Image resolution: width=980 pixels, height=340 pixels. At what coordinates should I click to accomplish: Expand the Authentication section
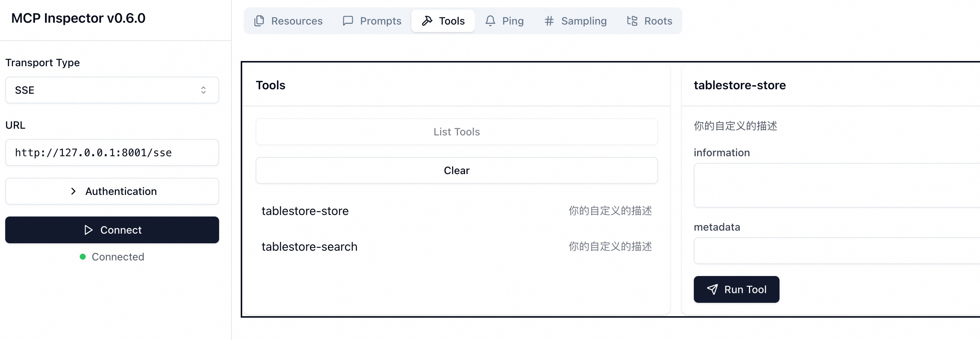click(112, 191)
